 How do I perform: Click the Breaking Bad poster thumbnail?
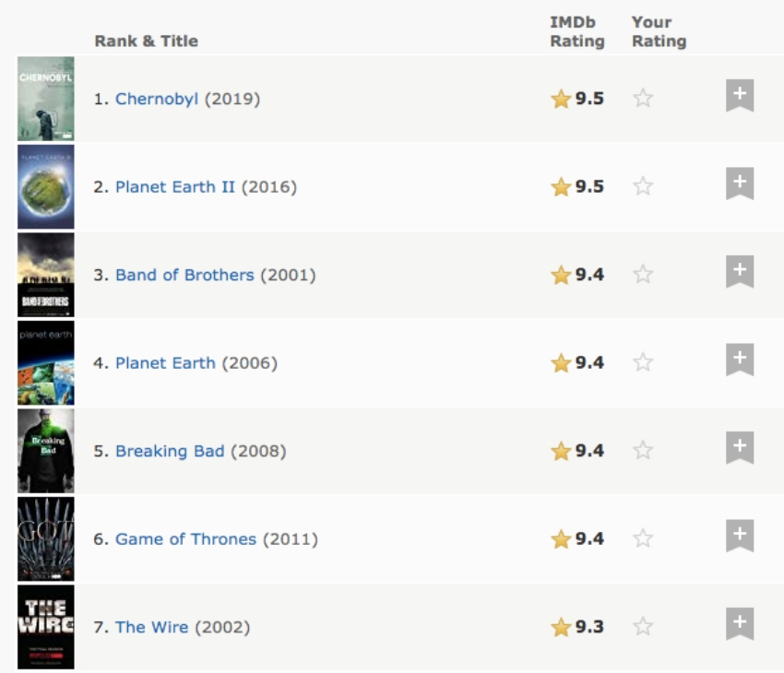tap(45, 451)
